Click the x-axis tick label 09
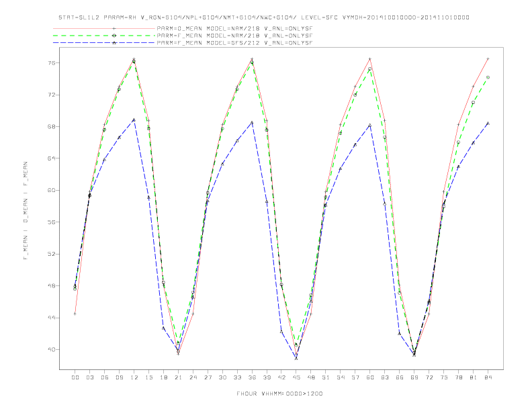Viewport: 532px width, 411px height. point(120,377)
